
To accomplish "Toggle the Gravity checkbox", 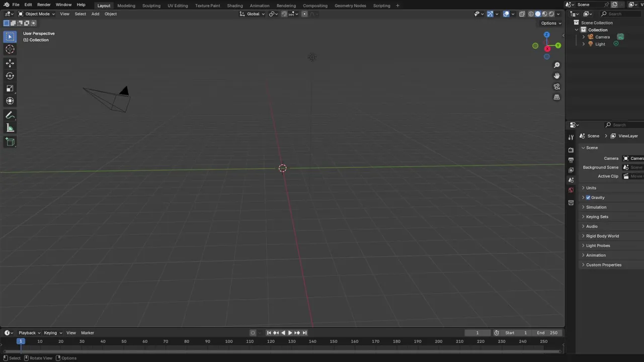I will point(588,198).
